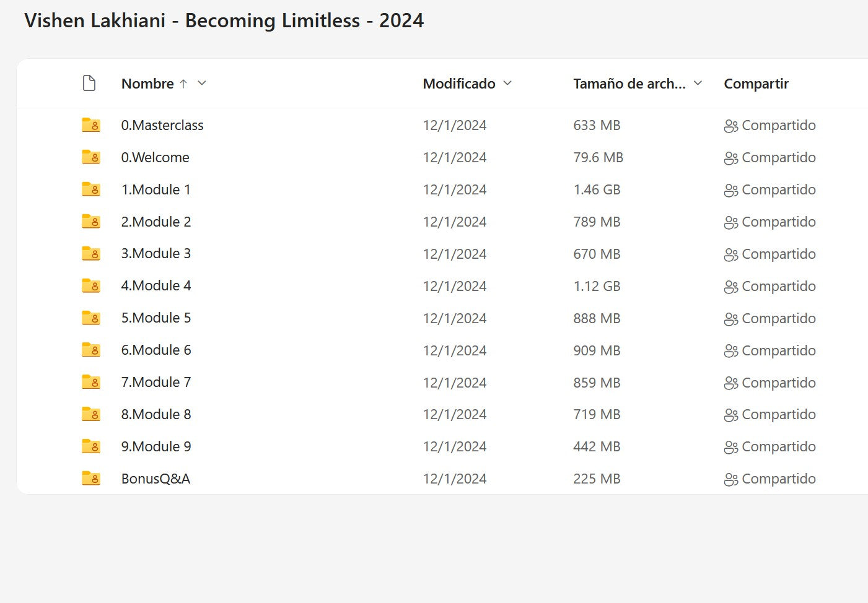Click the shared people icon for 6.Module 6
Image resolution: width=868 pixels, height=603 pixels.
tap(730, 351)
